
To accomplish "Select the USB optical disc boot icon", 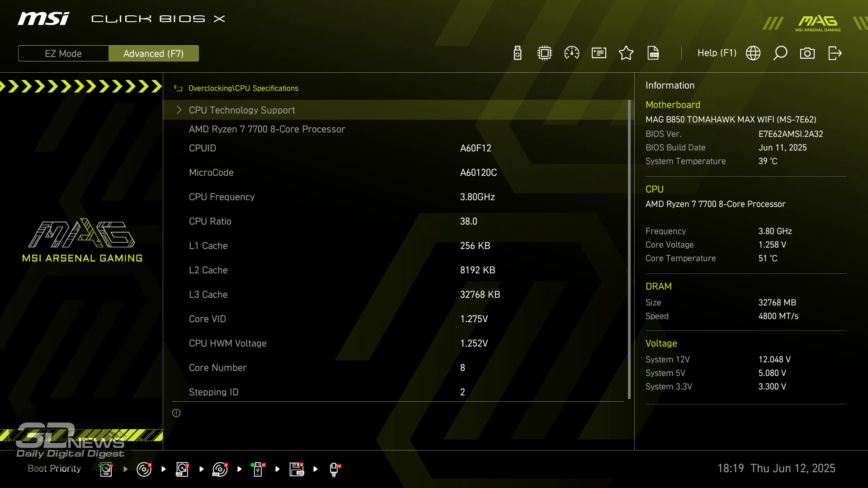I will click(x=220, y=469).
